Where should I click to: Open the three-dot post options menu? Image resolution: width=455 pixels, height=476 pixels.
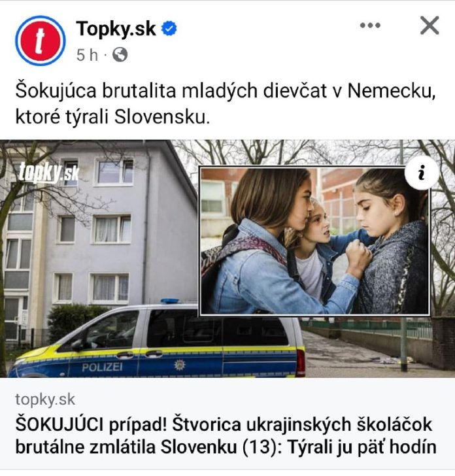coord(370,25)
